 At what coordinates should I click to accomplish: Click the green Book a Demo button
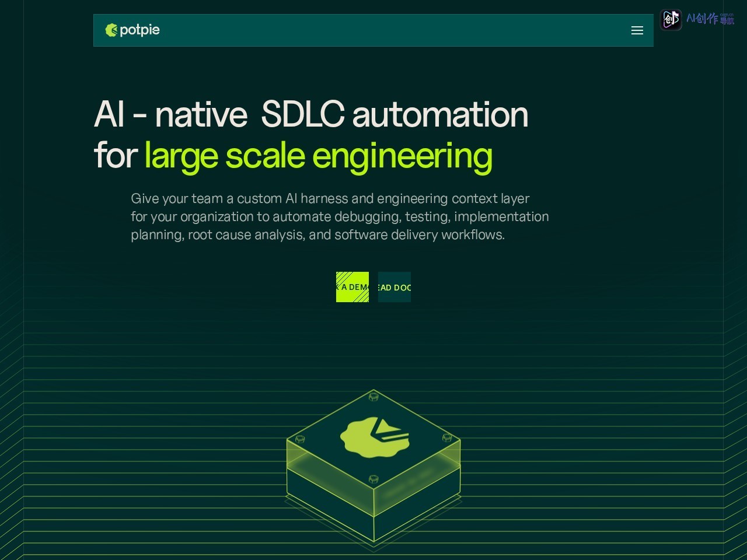pos(352,287)
